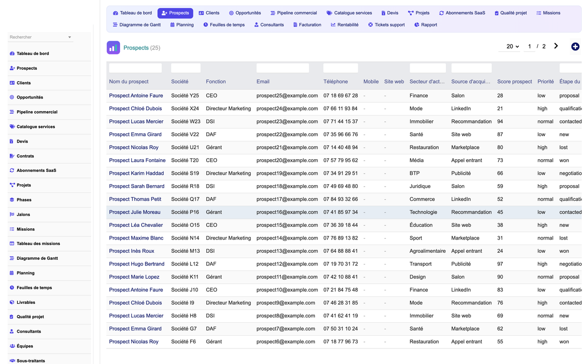The image size is (588, 364).
Task: Open Prospect Hugo Bertrand link
Action: coord(137,264)
